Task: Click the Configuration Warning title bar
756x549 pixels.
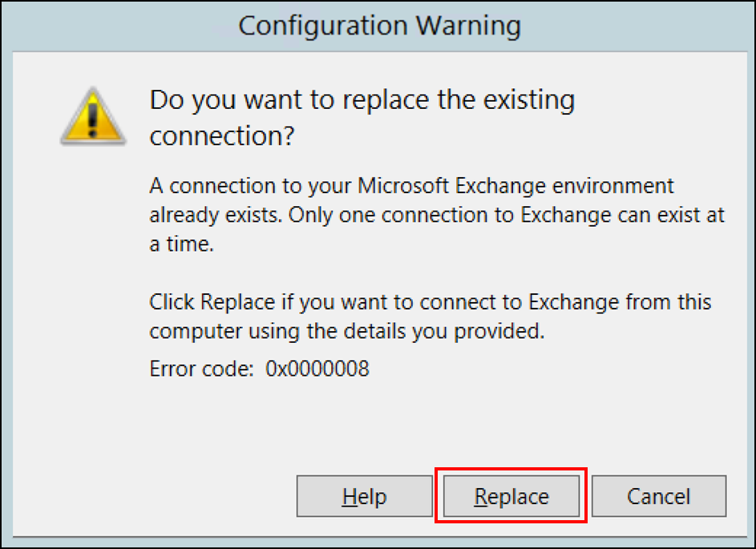Action: click(379, 25)
